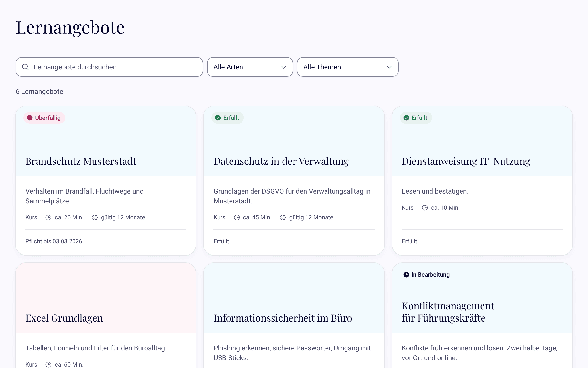Viewport: 588px width, 368px height.
Task: Click 'Verhalten im Brandfall' description
Action: [84, 196]
